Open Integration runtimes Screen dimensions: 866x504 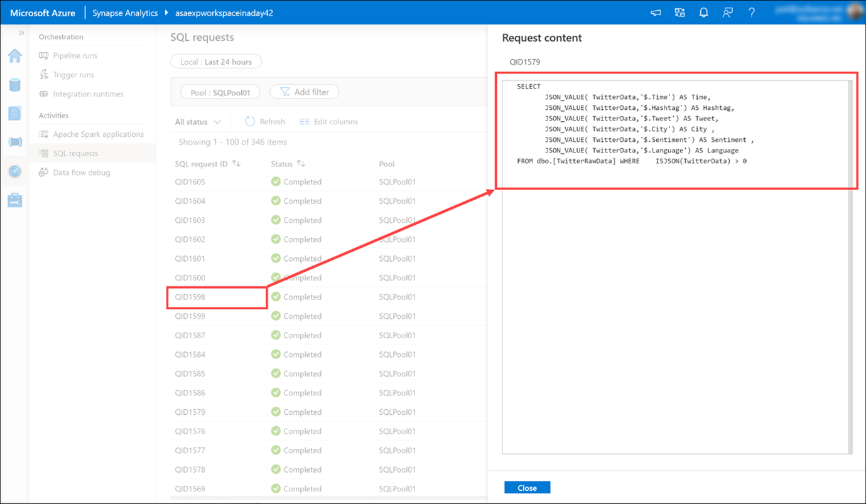(x=88, y=94)
